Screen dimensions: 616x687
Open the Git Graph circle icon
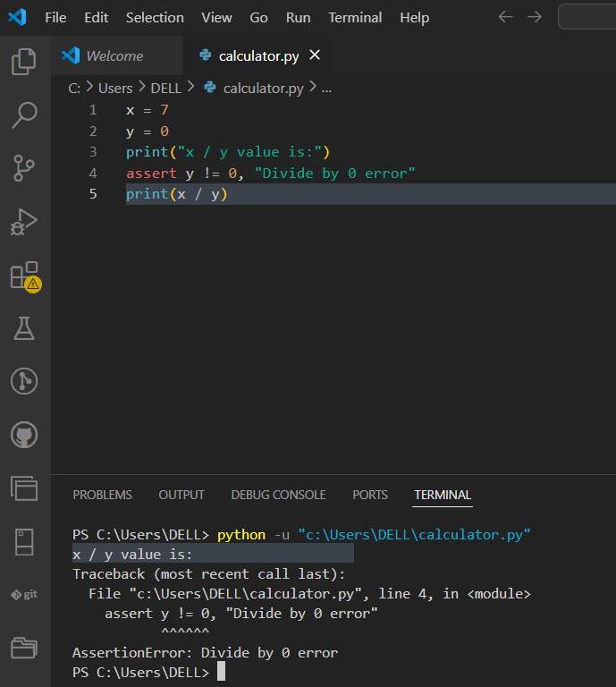click(x=24, y=381)
